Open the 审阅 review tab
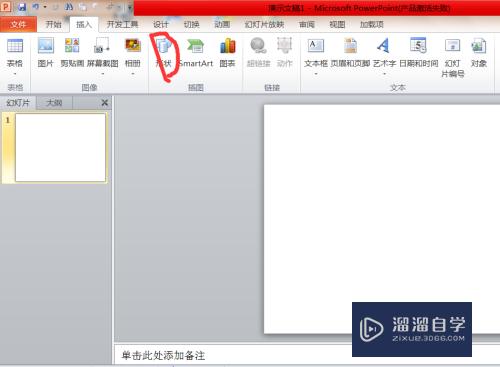This screenshot has width=500, height=367. tap(307, 24)
